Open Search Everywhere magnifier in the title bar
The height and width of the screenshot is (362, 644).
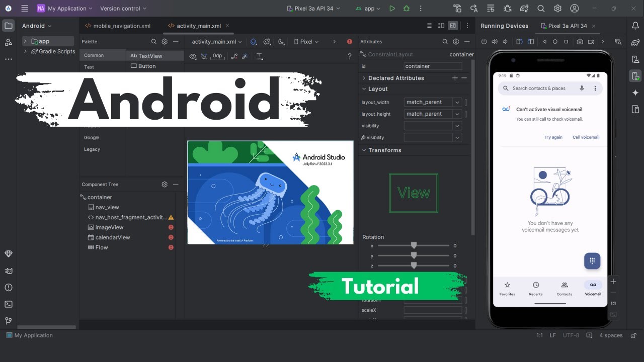point(541,9)
